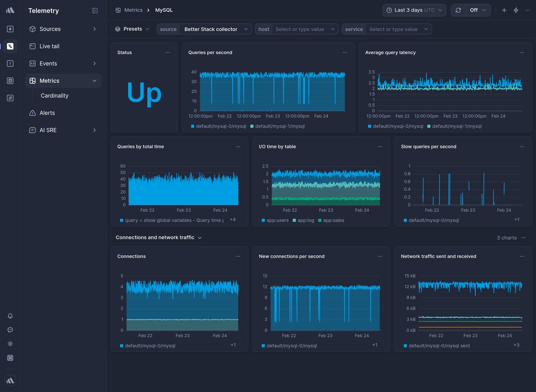Refresh the dashboard with the refresh icon
The image size is (536, 392).
tap(458, 10)
